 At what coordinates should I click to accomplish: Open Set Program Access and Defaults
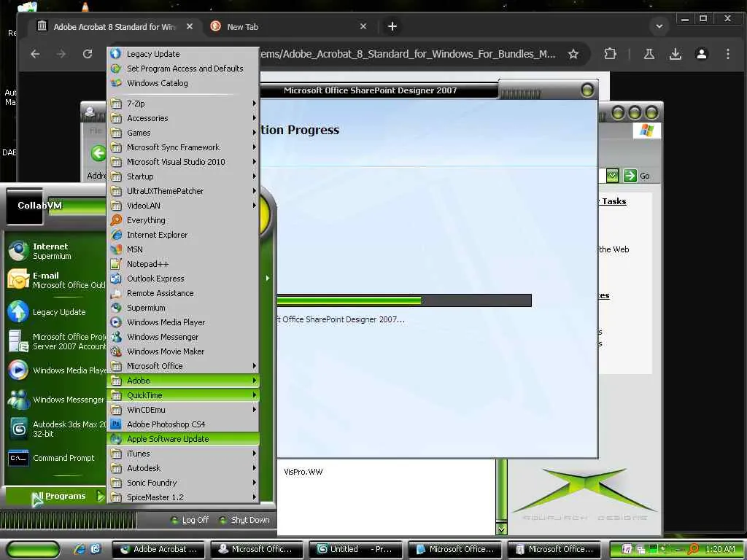pyautogui.click(x=183, y=69)
